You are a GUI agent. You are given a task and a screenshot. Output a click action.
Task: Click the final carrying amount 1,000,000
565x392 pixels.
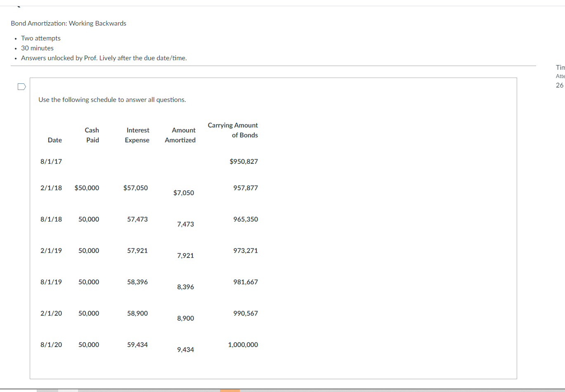point(243,345)
